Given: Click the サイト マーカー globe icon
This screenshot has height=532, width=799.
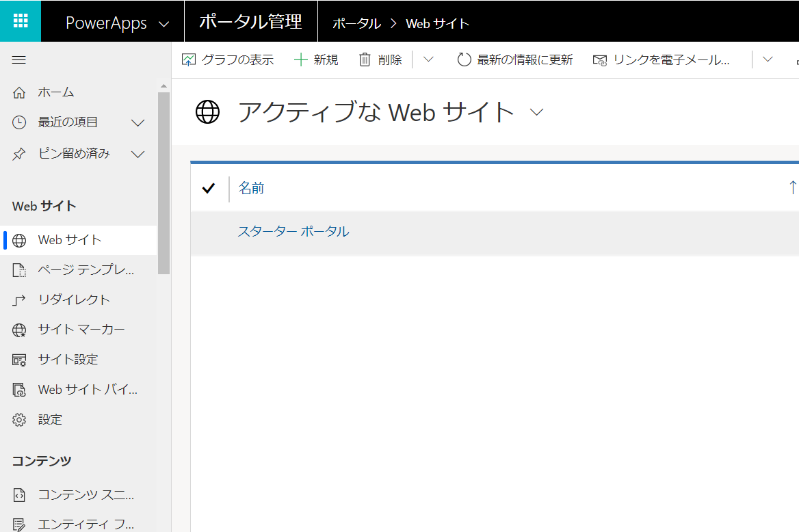Looking at the screenshot, I should point(19,330).
